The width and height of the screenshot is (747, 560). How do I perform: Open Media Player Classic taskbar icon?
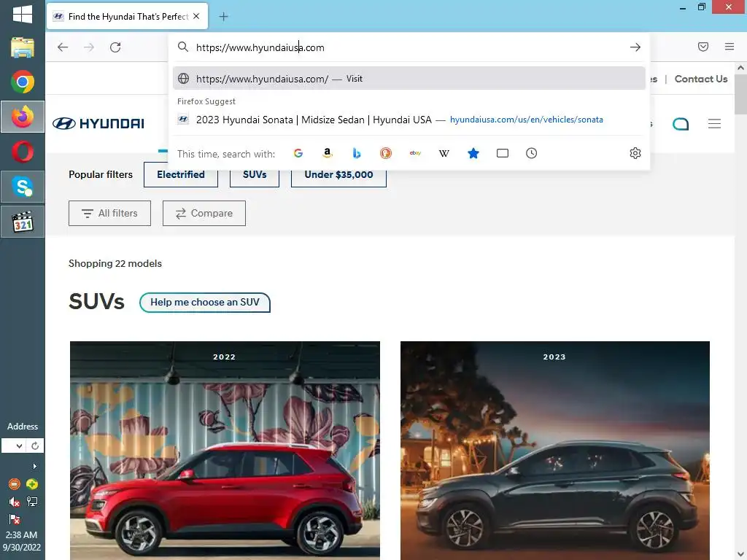tap(23, 222)
